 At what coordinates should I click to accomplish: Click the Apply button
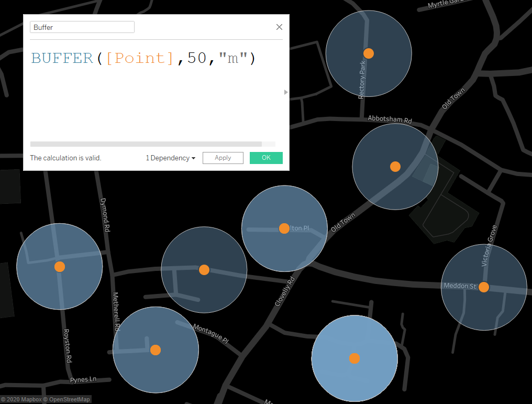[x=223, y=158]
